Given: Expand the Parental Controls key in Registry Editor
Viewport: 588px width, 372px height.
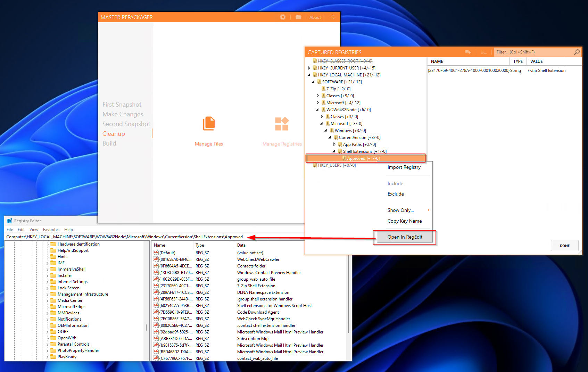Looking at the screenshot, I should point(48,345).
